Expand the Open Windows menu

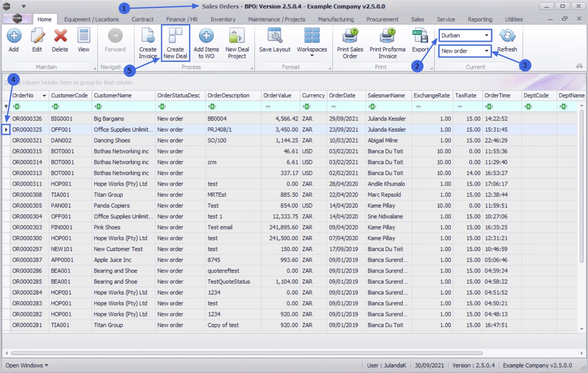[27, 366]
